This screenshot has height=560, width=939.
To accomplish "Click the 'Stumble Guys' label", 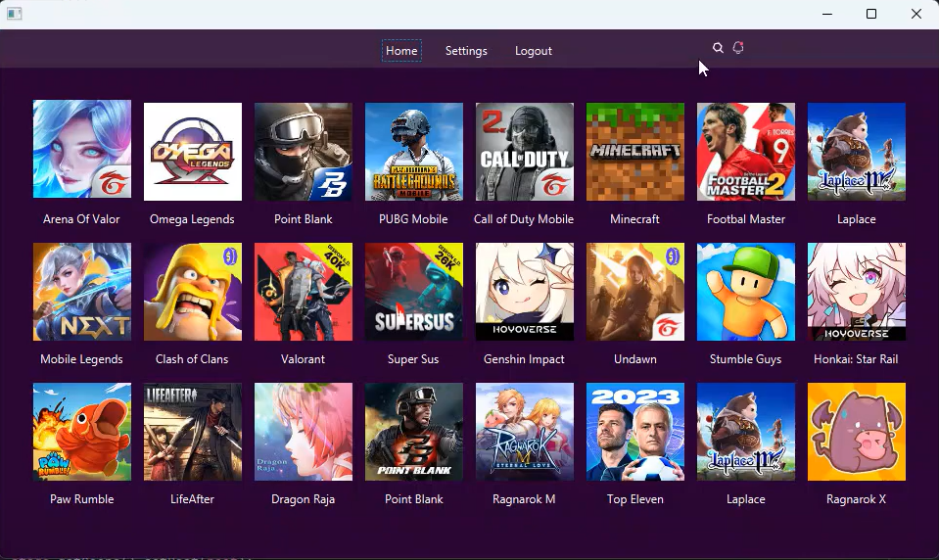I will click(x=745, y=359).
